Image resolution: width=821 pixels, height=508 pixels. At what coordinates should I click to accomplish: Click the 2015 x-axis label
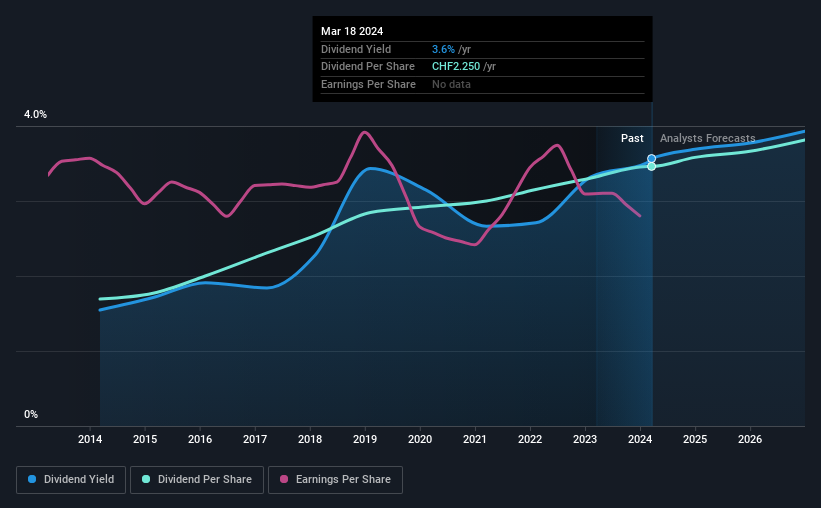(x=145, y=439)
